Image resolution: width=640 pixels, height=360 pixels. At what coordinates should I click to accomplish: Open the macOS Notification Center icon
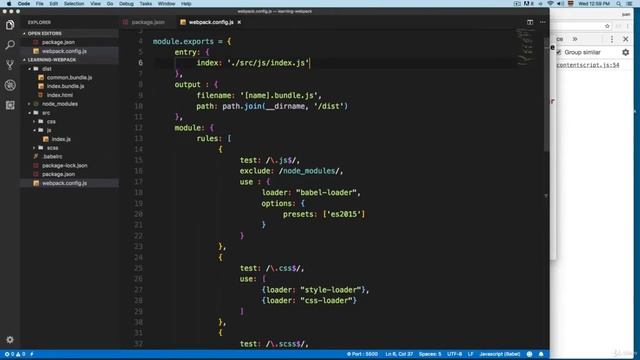click(629, 4)
